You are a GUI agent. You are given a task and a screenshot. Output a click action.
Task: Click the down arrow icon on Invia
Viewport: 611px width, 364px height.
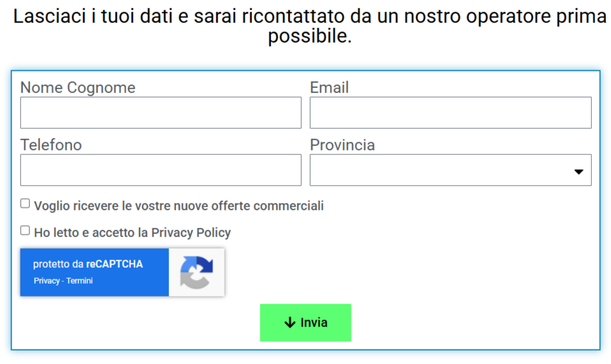[290, 323]
